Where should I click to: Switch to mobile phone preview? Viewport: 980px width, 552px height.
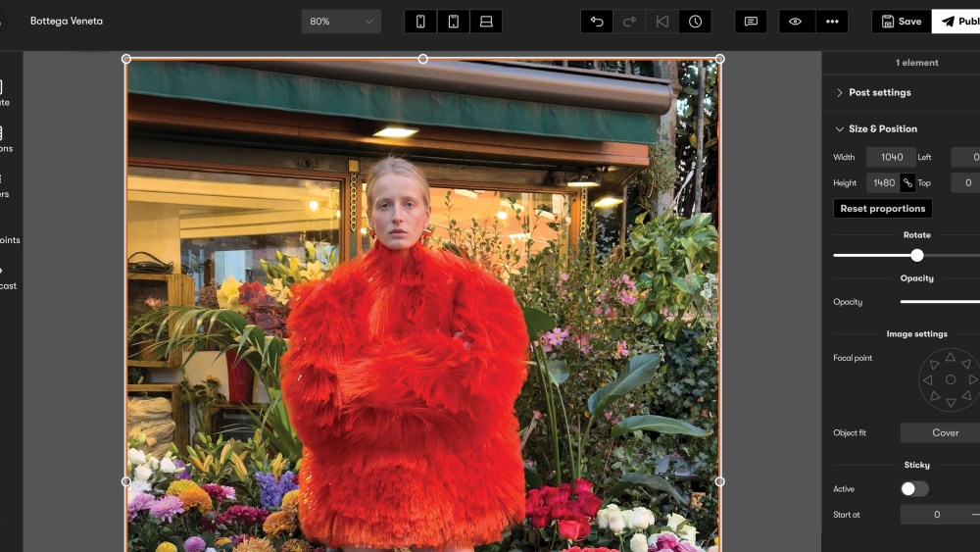click(x=420, y=22)
